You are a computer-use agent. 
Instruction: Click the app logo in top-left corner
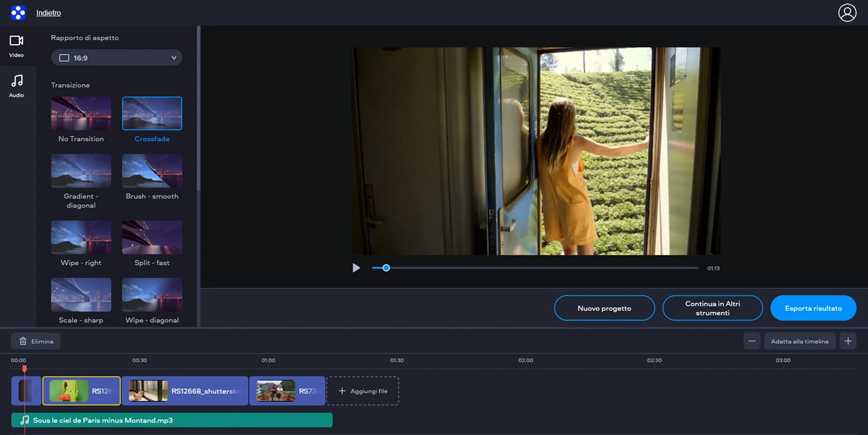[x=18, y=12]
